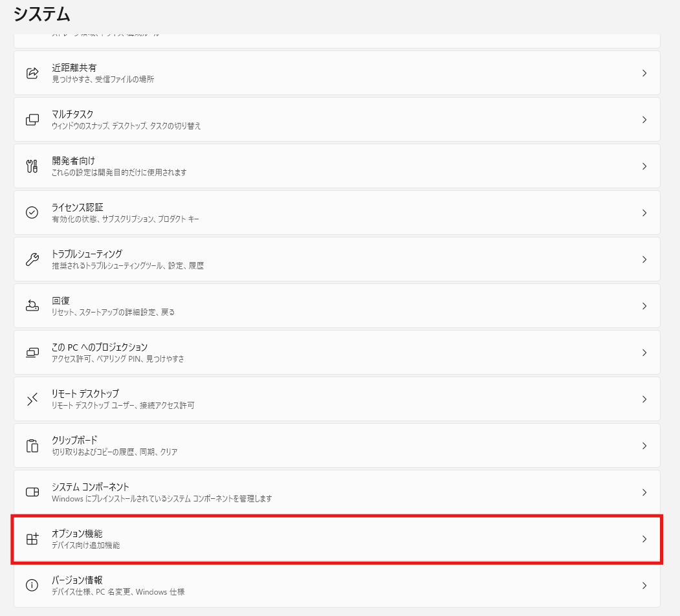Click the マルチタスク overlapping windows icon
Image resolution: width=680 pixels, height=616 pixels.
32,120
